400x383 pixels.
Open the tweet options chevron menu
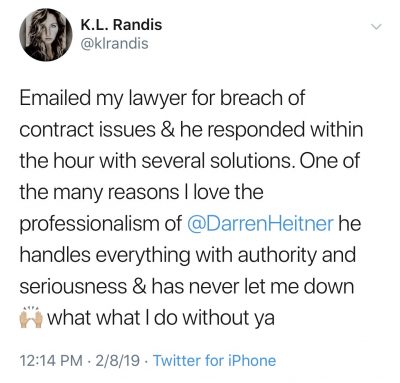376,27
